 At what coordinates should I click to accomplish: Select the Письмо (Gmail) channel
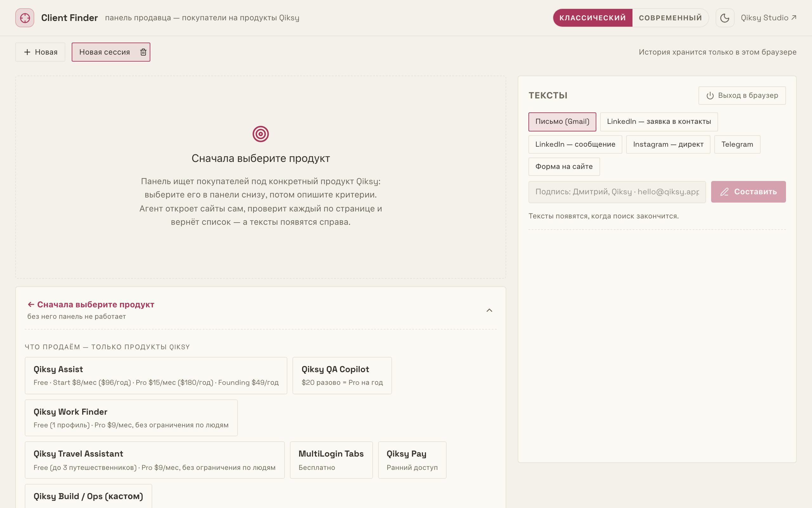[562, 122]
